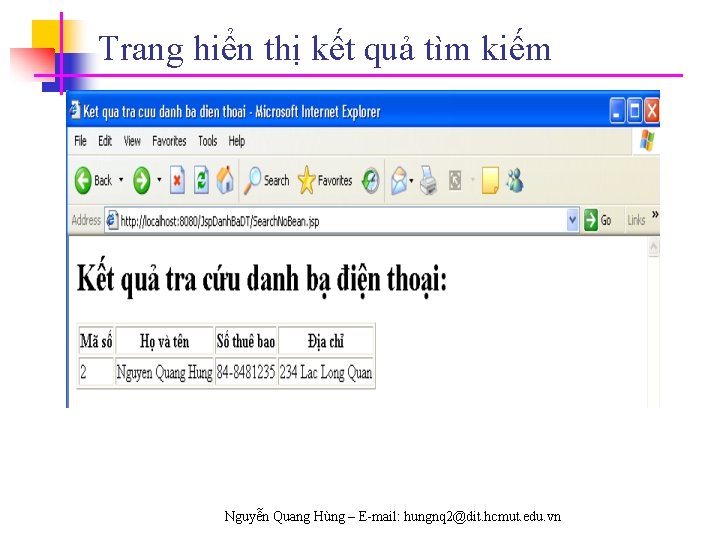Click the Mail envelope icon
This screenshot has width=720, height=540.
point(399,180)
